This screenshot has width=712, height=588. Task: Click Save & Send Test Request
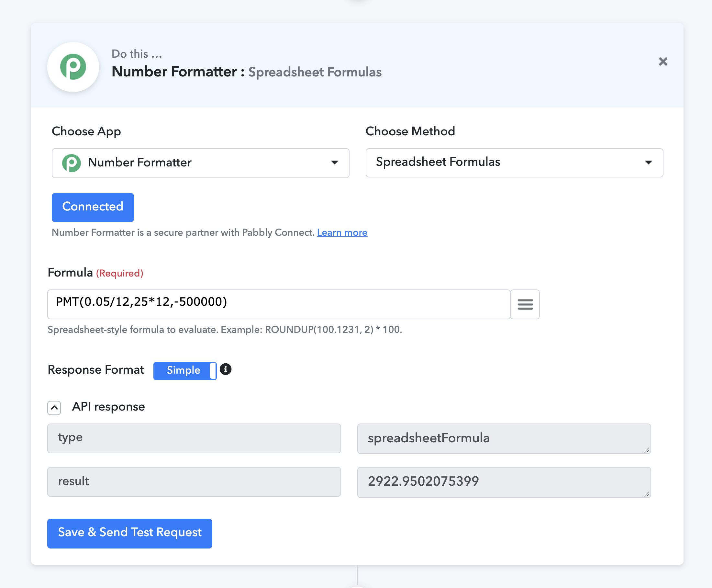[x=130, y=534]
